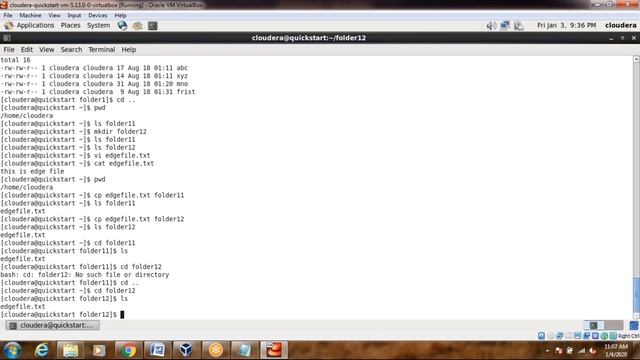
Task: Click the terminal vertical scrollbar thumb
Action: (636, 294)
